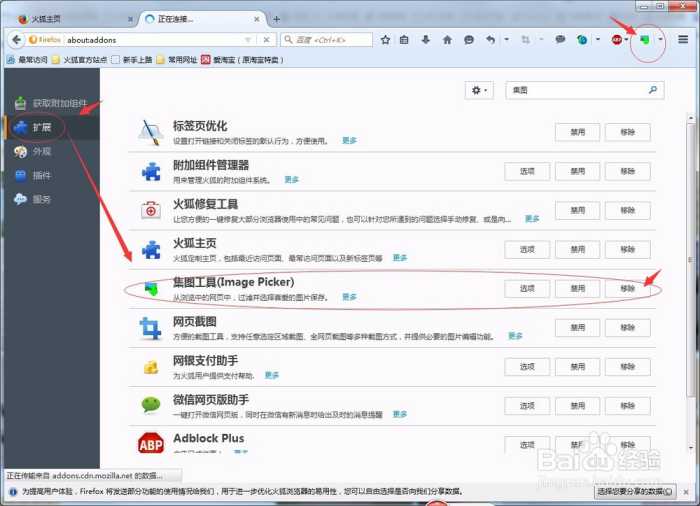Click the 网页截图 crop icon

pyautogui.click(x=150, y=328)
